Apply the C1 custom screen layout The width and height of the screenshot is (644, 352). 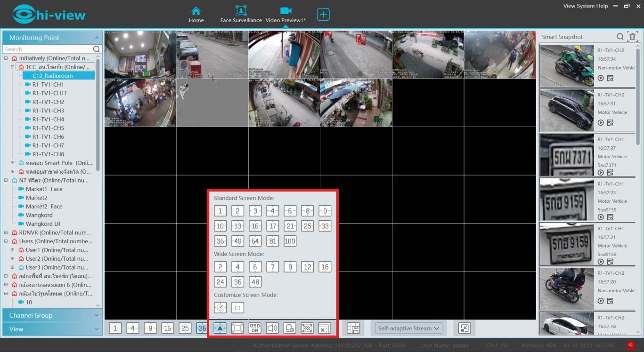237,308
